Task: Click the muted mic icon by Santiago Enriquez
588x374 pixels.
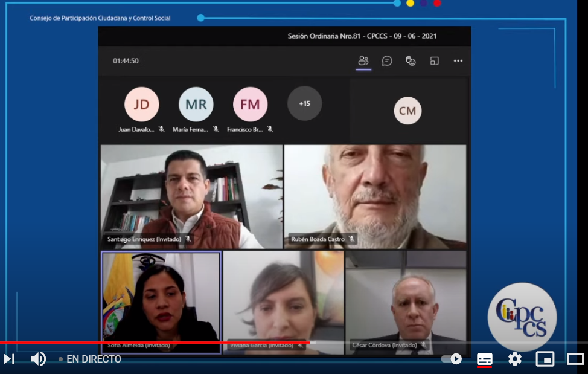Action: click(188, 239)
